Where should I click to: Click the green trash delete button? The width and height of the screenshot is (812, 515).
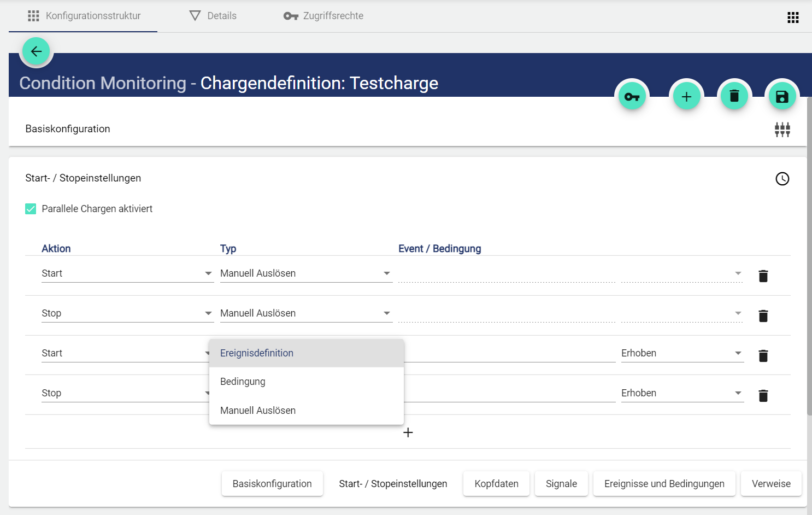[x=734, y=96]
